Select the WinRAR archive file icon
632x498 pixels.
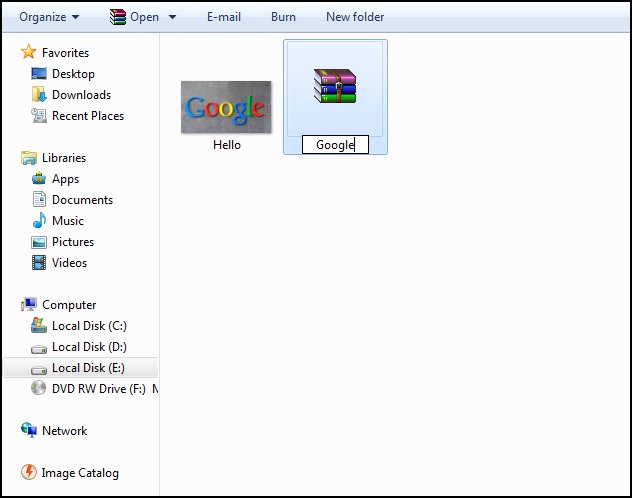tap(335, 85)
